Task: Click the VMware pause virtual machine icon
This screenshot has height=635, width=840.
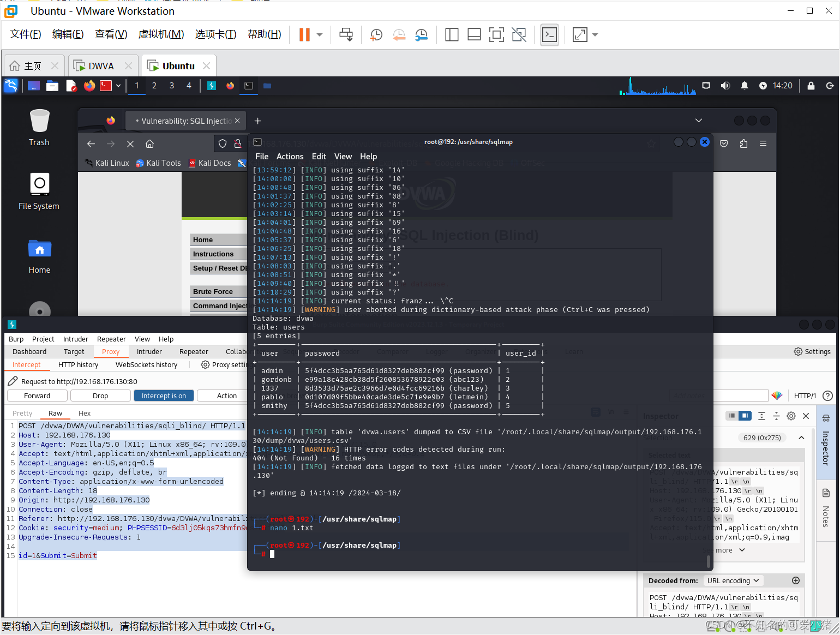Action: pos(304,35)
